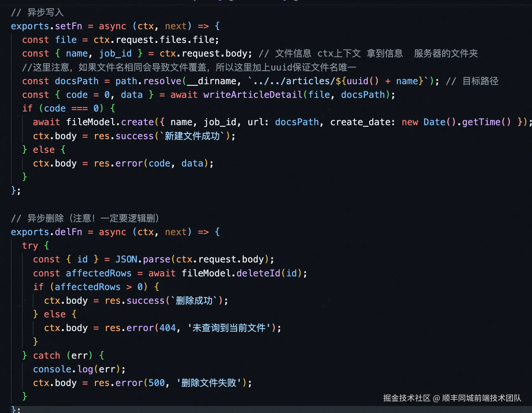Click 'create_date' property
Image resolution: width=532 pixels, height=413 pixels.
point(360,122)
